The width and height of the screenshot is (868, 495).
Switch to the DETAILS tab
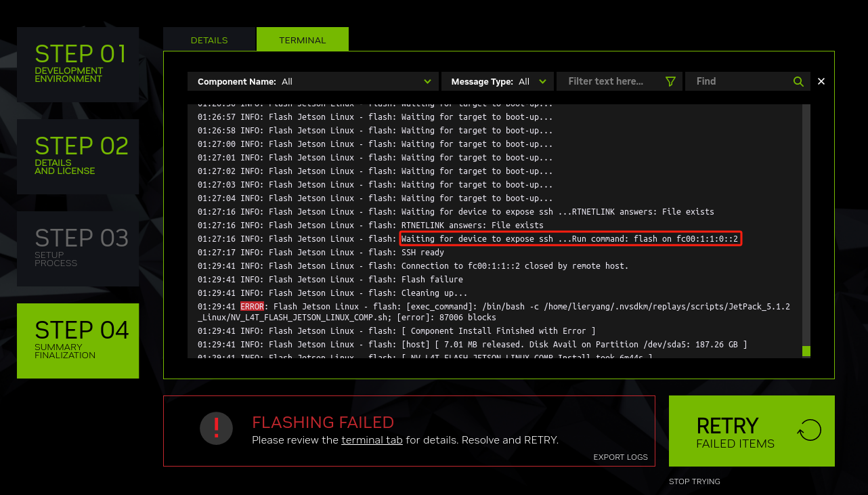tap(209, 40)
